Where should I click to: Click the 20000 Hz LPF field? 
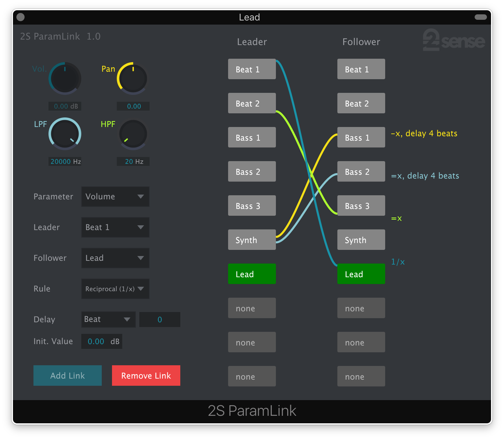tap(65, 161)
